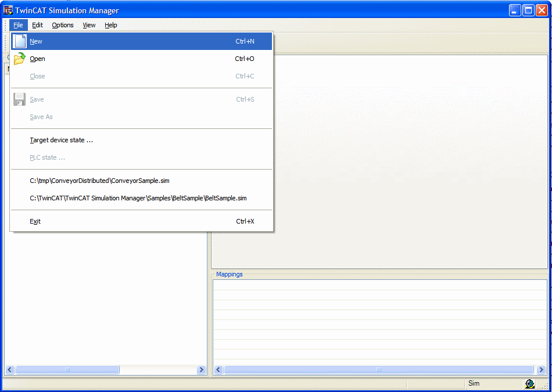Viewport: 552px width, 392px height.
Task: Click the Mappings group label
Action: point(229,274)
